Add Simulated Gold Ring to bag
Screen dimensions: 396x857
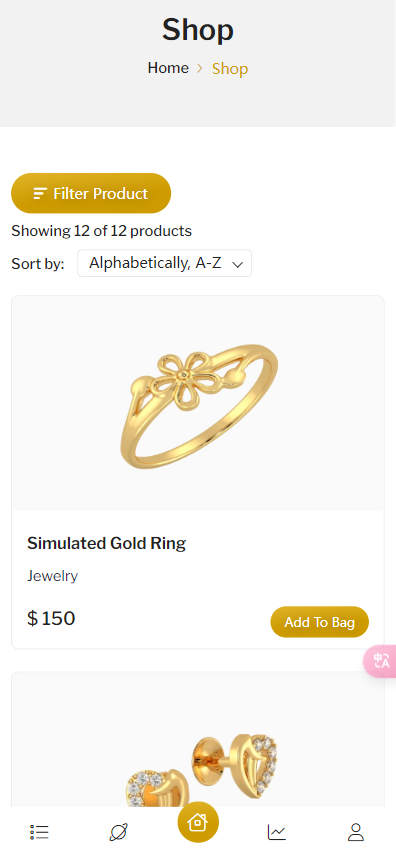coord(320,622)
